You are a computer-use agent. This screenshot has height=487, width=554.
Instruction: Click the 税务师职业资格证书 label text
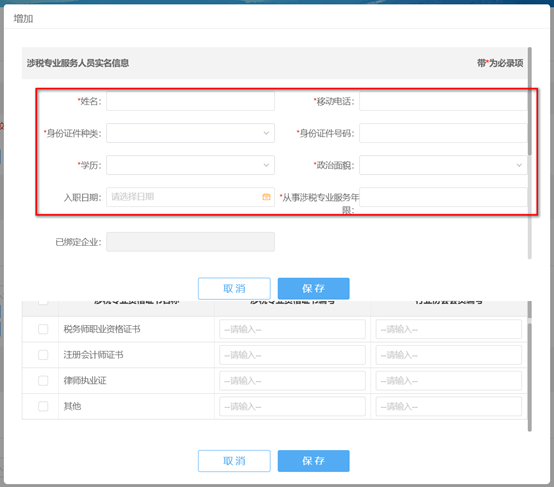tap(102, 329)
